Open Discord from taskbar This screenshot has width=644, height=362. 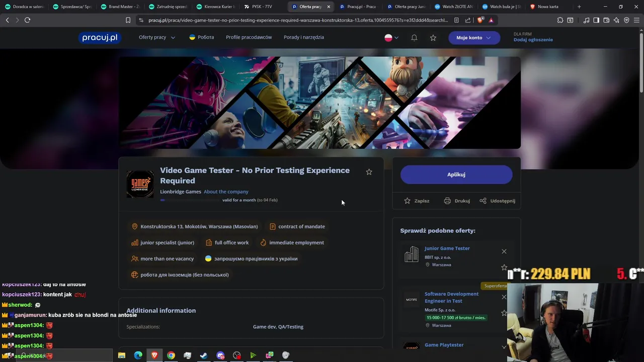[220, 355]
